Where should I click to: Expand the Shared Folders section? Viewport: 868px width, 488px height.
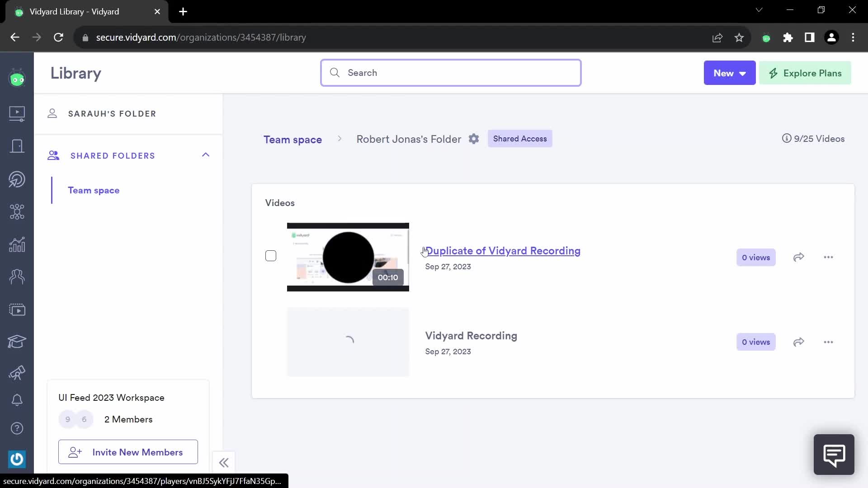[206, 155]
